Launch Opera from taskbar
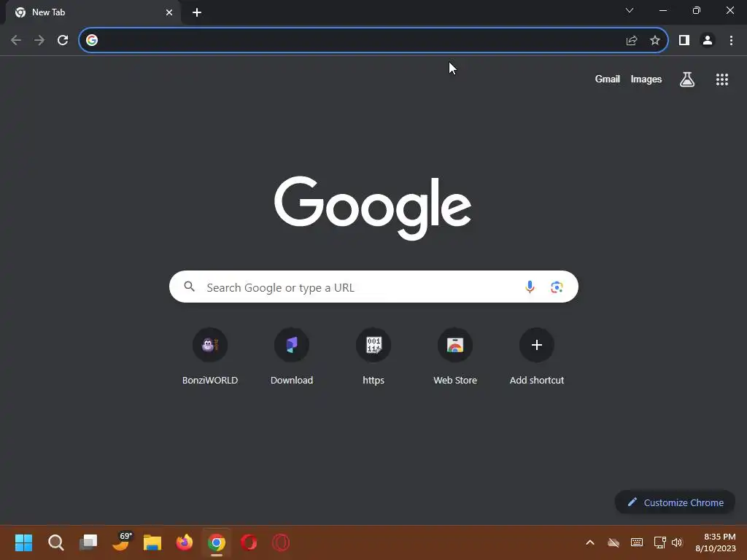The width and height of the screenshot is (747, 560). [x=249, y=542]
